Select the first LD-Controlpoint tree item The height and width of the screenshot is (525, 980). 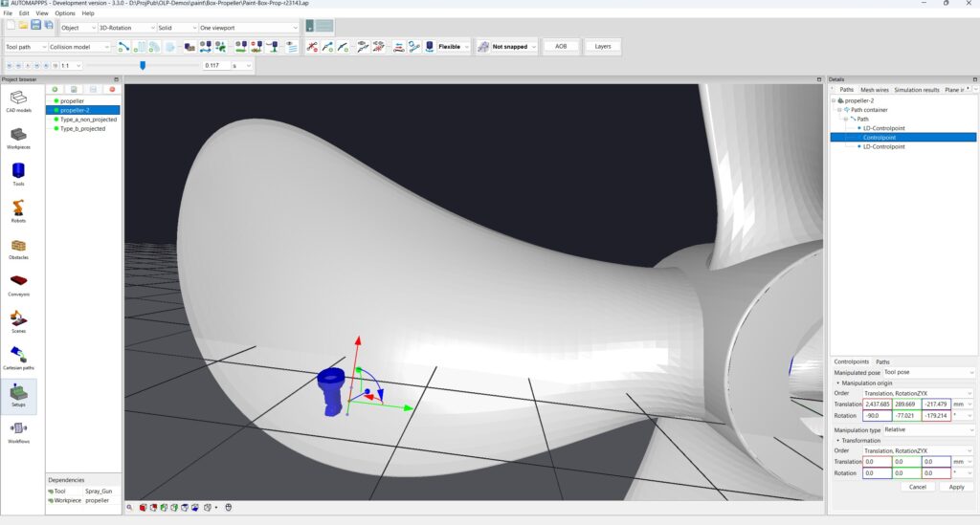click(x=883, y=128)
